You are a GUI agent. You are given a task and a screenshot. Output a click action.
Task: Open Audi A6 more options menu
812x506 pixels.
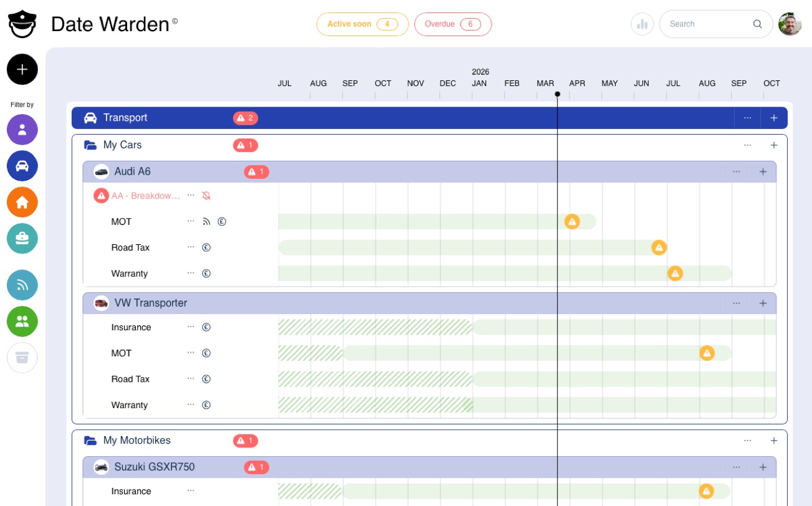click(737, 171)
